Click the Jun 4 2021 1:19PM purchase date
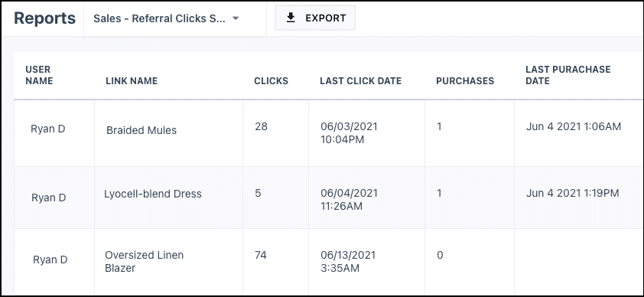 point(573,193)
